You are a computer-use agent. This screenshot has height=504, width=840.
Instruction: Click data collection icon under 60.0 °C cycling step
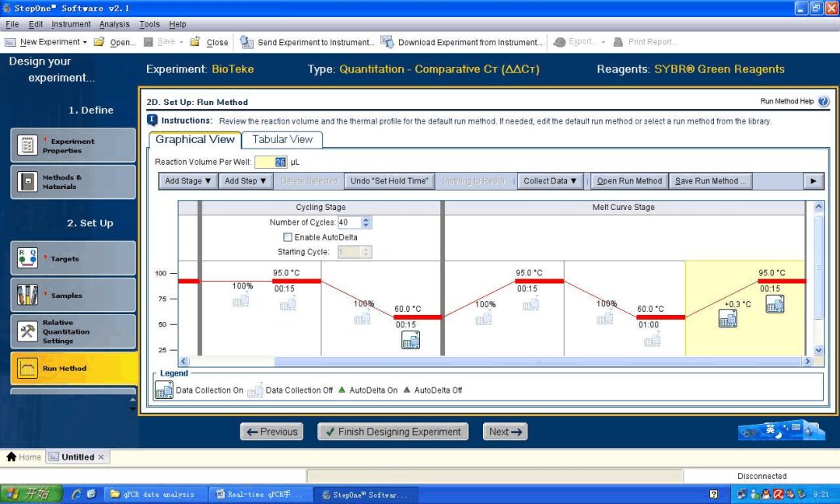pyautogui.click(x=410, y=340)
